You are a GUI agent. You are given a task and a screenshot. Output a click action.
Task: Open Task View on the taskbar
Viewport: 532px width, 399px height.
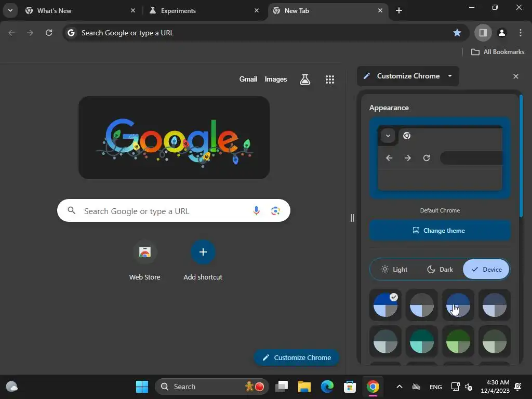[x=281, y=387]
